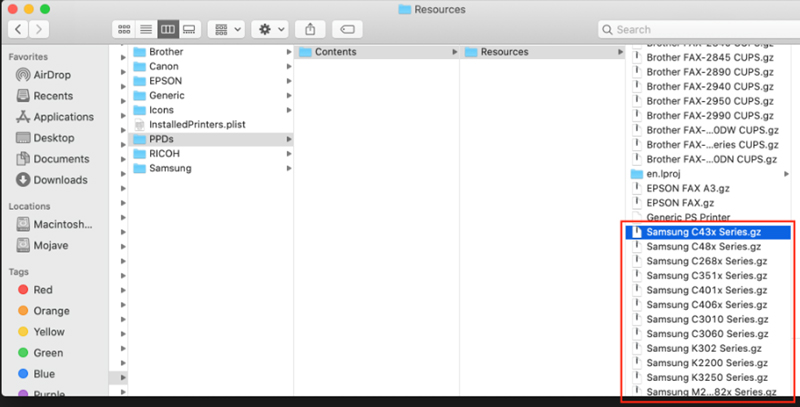Select EPSON FAX.gz file
The image size is (800, 407).
709,203
